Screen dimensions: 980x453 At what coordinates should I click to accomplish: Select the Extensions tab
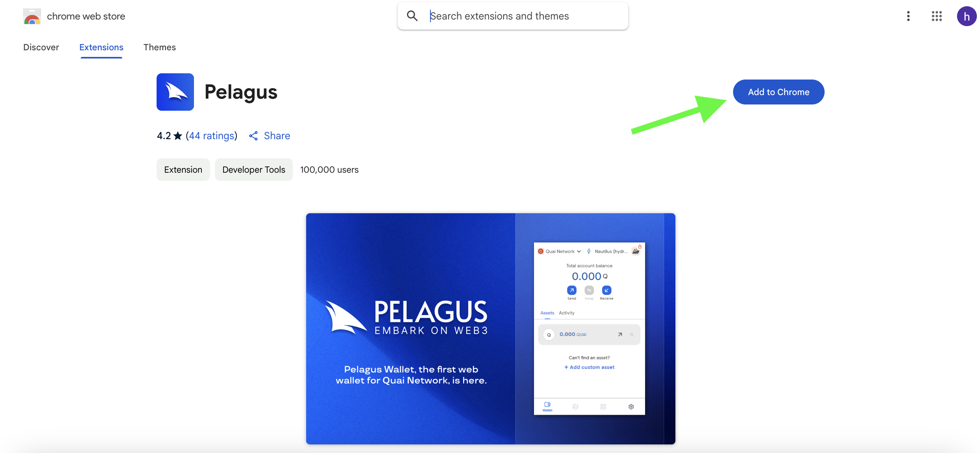tap(101, 47)
